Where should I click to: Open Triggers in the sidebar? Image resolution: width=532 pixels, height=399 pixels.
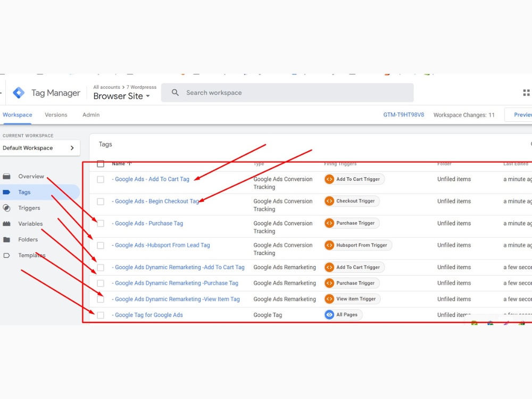[x=29, y=208]
